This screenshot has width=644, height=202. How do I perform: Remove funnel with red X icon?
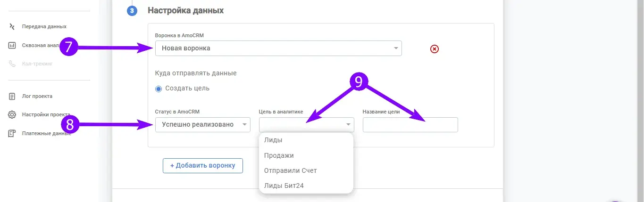(435, 48)
